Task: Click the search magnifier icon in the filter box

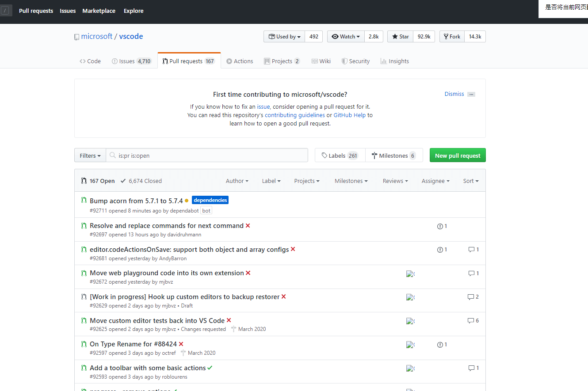Action: (113, 156)
